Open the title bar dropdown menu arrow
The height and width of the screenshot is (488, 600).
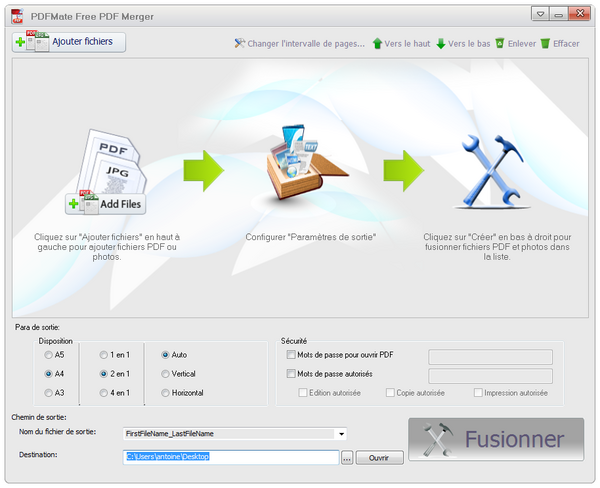(540, 14)
